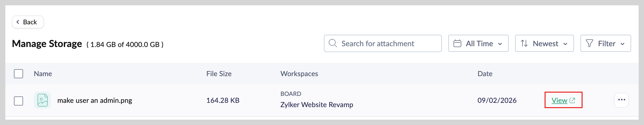Click the image file type icon
The image size is (644, 125).
[x=42, y=100]
